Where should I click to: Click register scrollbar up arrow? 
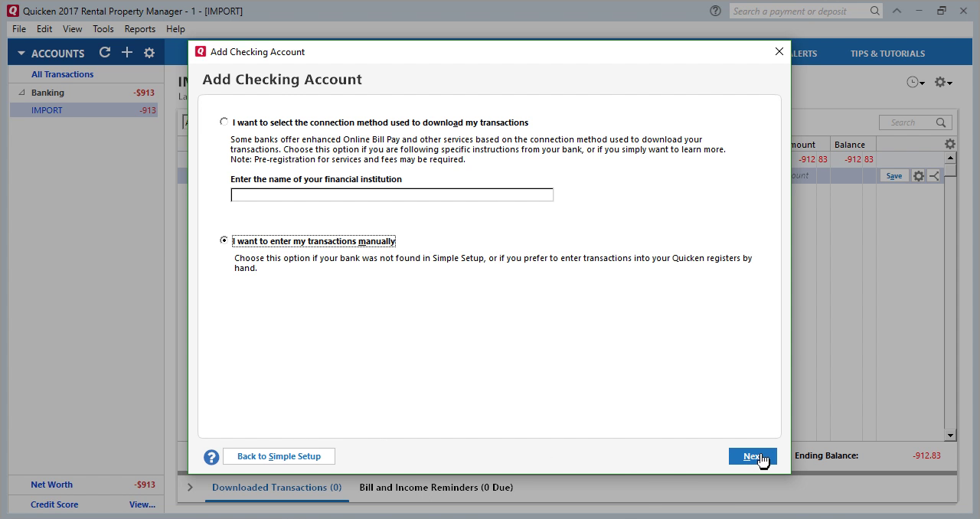(950, 158)
